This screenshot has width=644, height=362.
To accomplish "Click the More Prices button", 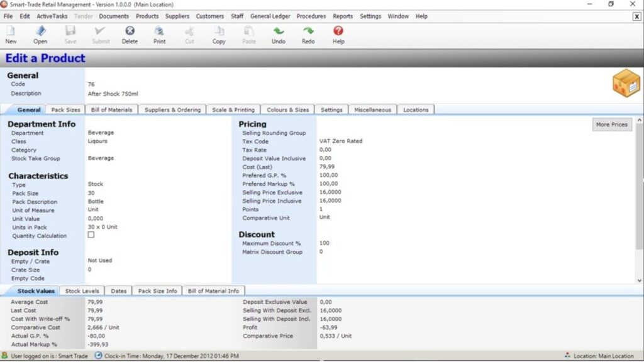I will [611, 124].
